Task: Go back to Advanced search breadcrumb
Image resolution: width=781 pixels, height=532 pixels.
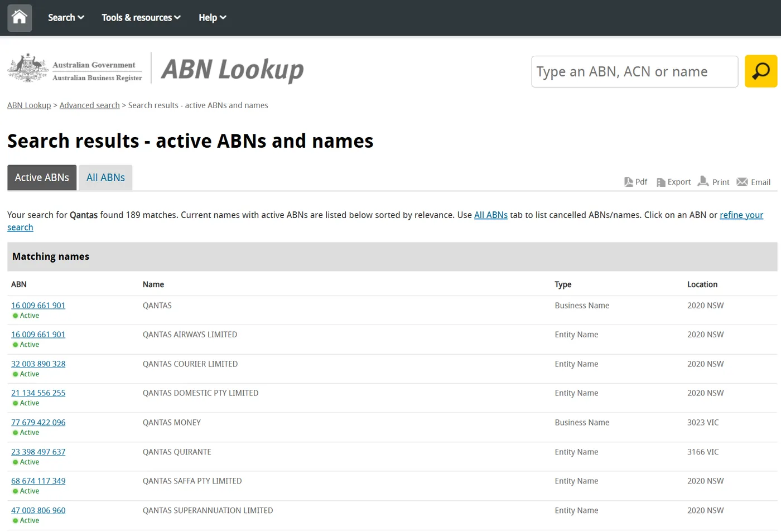Action: tap(90, 105)
